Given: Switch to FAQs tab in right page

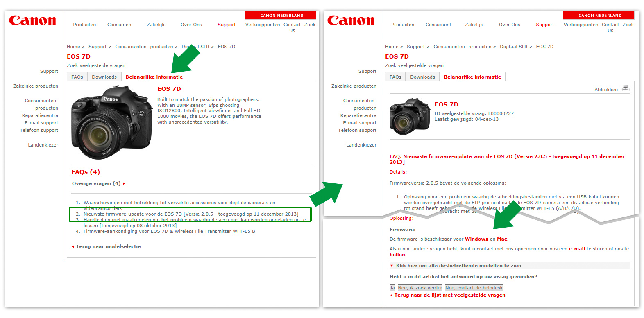Looking at the screenshot, I should (395, 77).
